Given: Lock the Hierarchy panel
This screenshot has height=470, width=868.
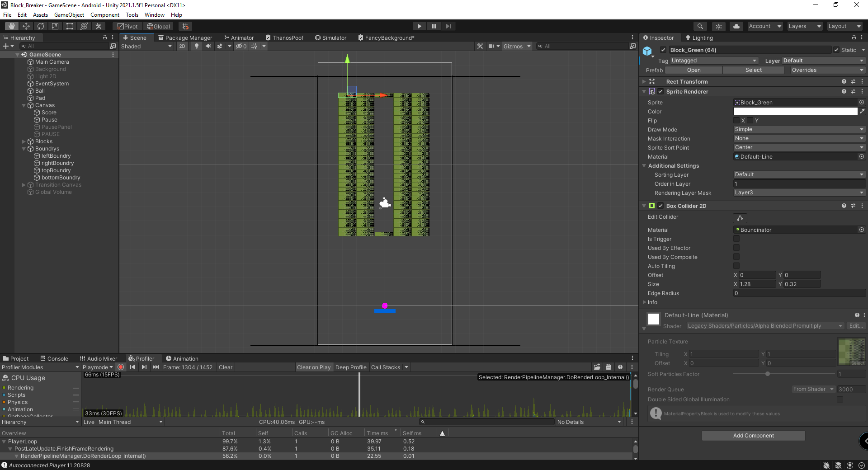Looking at the screenshot, I should coord(105,38).
